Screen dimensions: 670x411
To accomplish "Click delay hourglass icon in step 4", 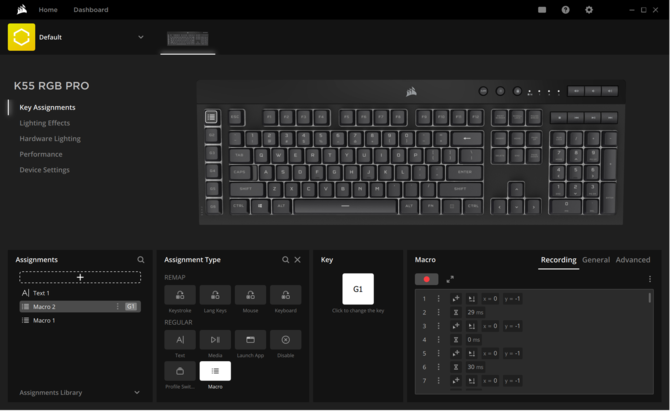I will [456, 340].
